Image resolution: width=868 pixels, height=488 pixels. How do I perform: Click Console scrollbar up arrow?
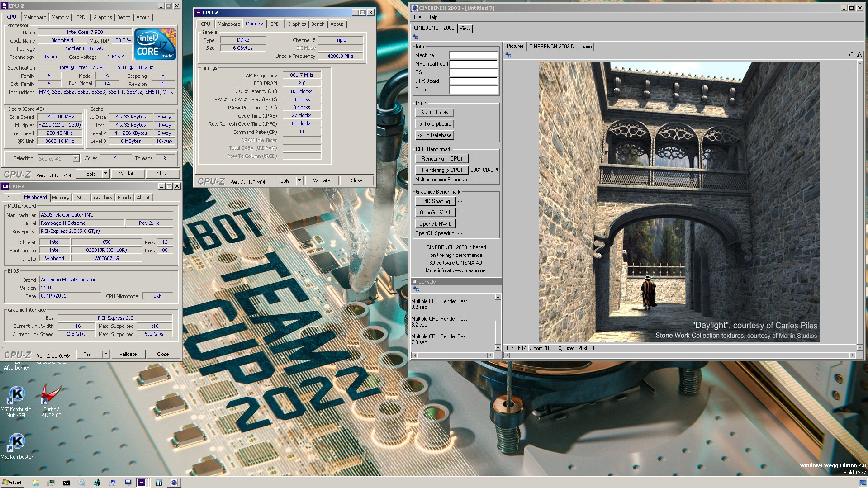pos(498,297)
